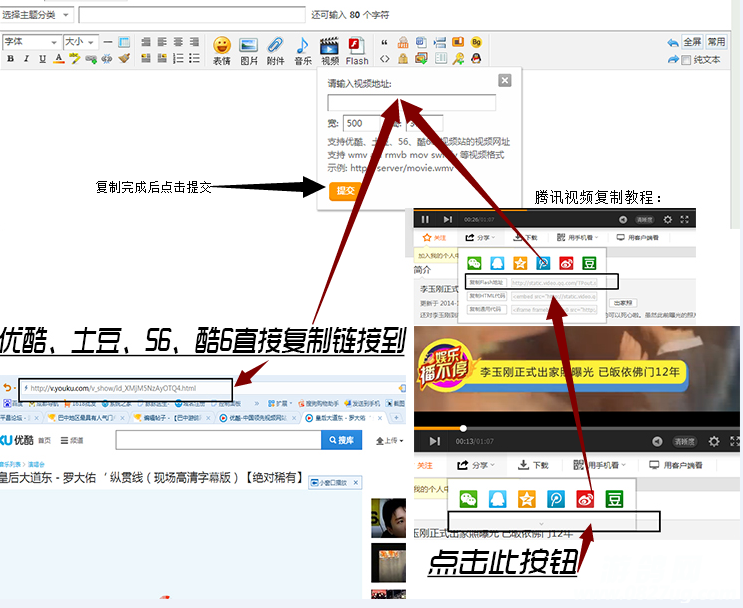743x608 pixels.
Task: Enable the 纯文本 plain text checkbox
Action: 687,60
